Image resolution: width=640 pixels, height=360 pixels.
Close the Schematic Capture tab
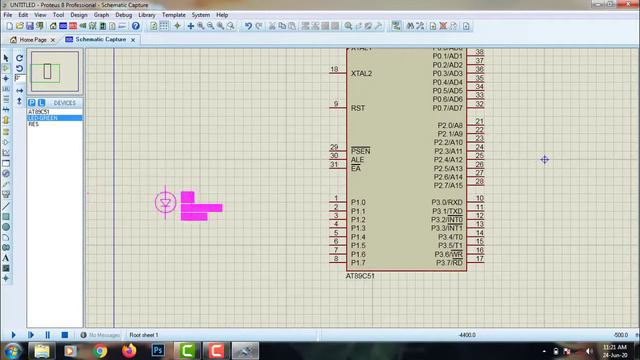tap(133, 40)
